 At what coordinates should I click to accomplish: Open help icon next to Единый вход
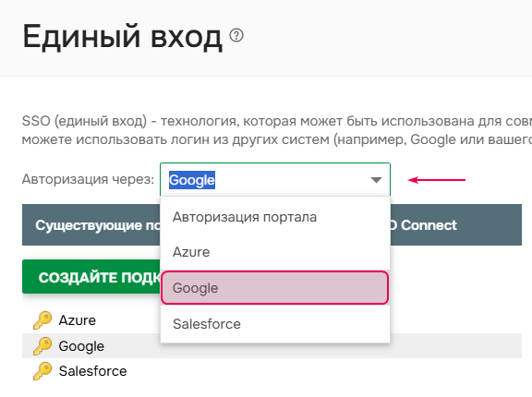tap(236, 35)
